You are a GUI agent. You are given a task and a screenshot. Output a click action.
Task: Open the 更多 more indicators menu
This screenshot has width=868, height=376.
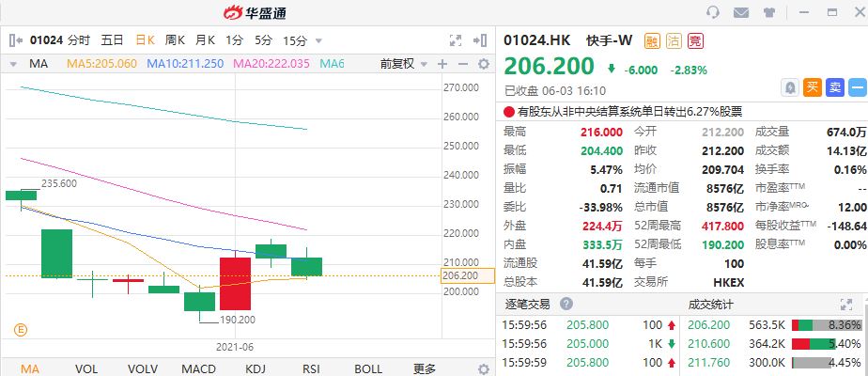click(x=425, y=368)
